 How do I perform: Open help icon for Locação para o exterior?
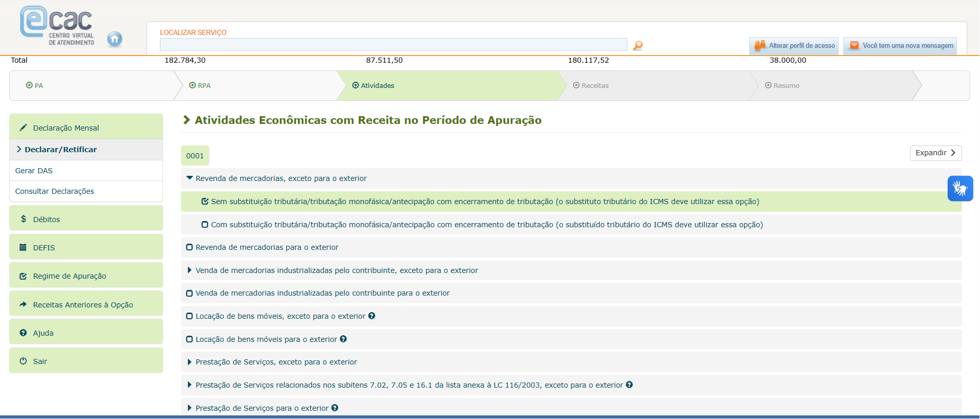coord(343,339)
